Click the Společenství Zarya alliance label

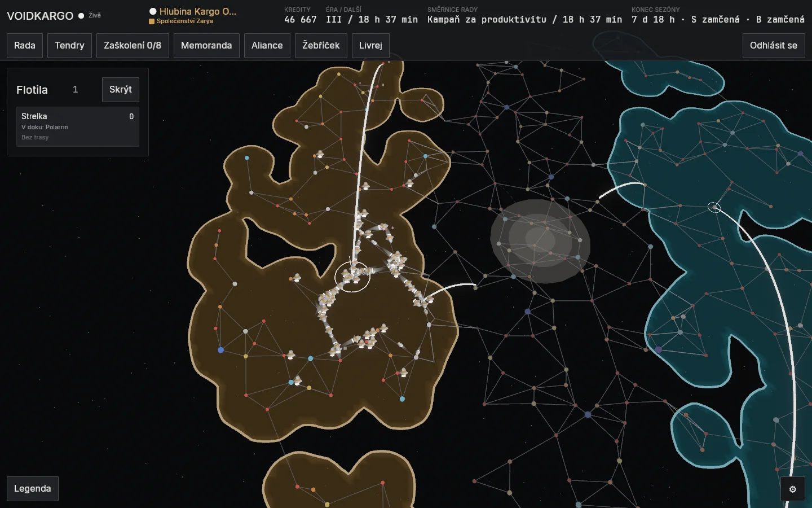point(185,21)
